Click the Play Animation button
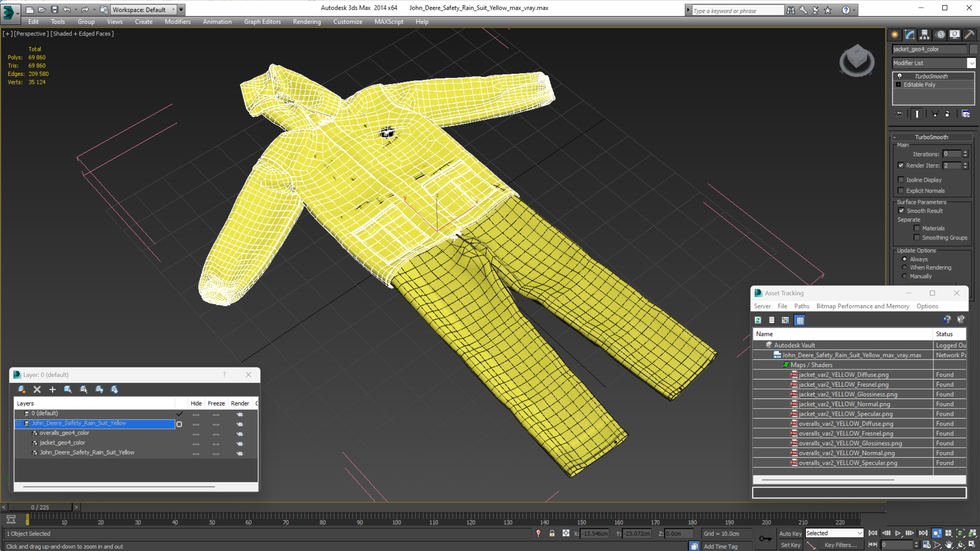Image resolution: width=980 pixels, height=551 pixels. point(898,533)
